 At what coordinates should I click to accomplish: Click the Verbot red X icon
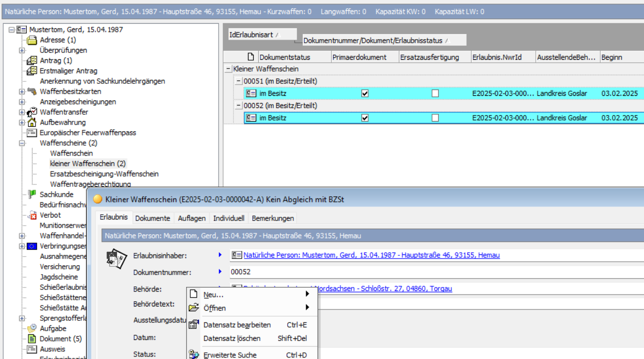coord(32,215)
